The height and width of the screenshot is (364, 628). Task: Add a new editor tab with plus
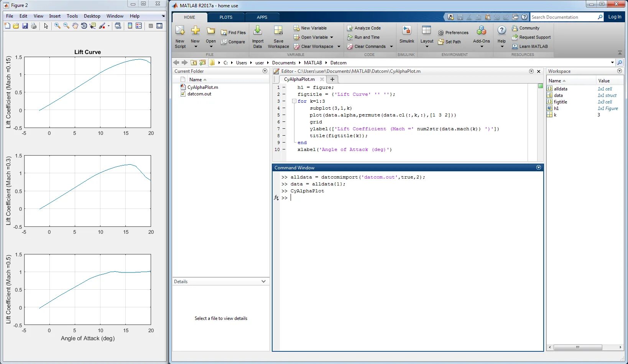[x=332, y=79]
